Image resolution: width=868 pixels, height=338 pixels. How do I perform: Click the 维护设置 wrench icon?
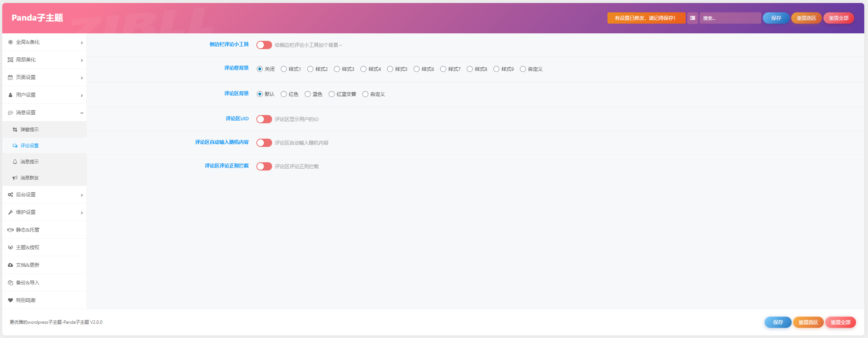[10, 212]
